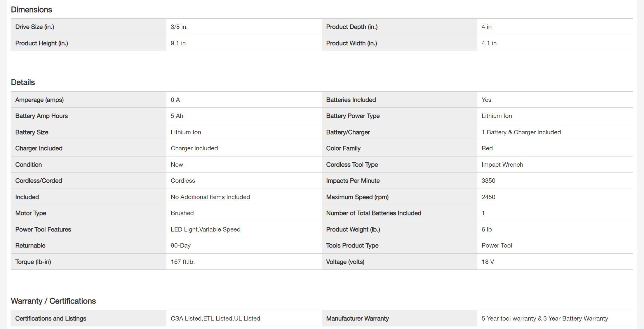This screenshot has height=329, width=644.
Task: Click the Dimensions section heading
Action: click(32, 10)
